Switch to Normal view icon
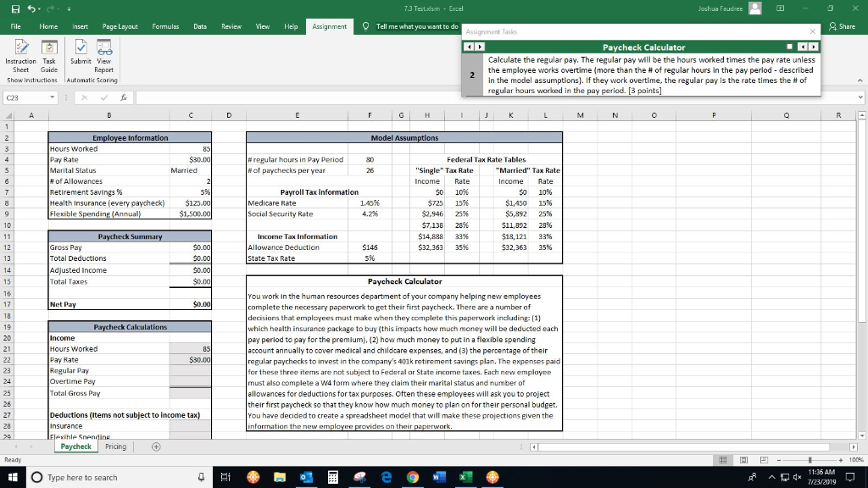Viewport: 868px width, 488px height. pyautogui.click(x=723, y=460)
